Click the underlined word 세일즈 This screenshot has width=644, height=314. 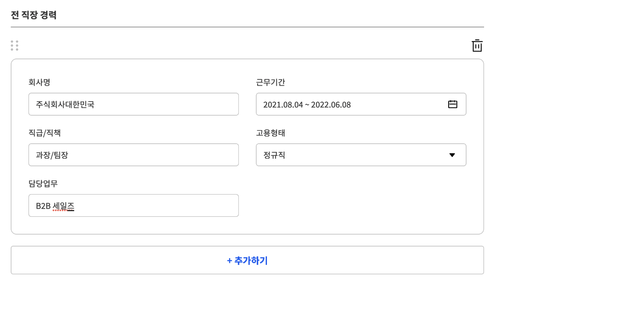click(x=64, y=206)
